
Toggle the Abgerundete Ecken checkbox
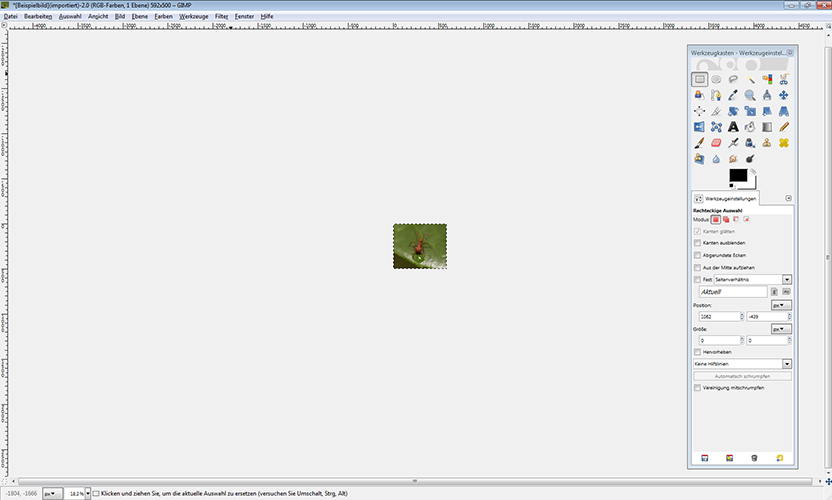tap(697, 255)
